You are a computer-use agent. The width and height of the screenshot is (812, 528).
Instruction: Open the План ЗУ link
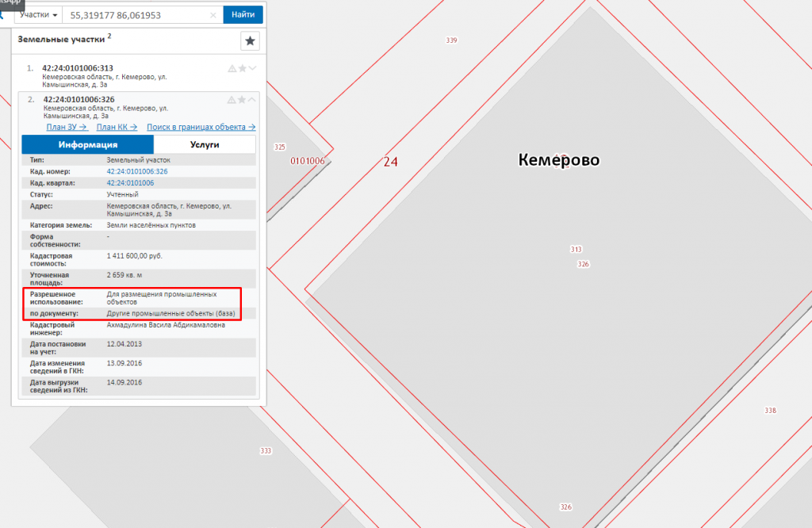point(67,127)
